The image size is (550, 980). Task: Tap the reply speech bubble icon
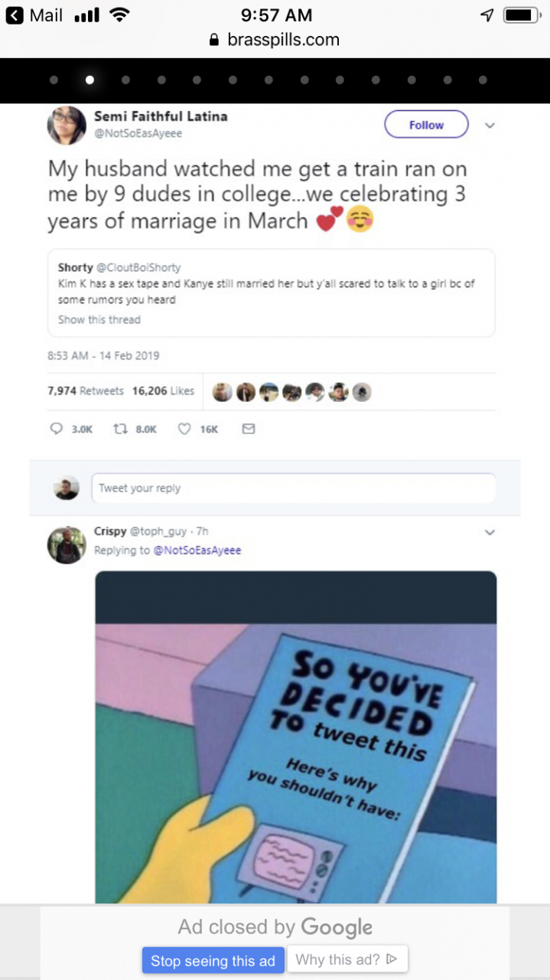point(56,430)
